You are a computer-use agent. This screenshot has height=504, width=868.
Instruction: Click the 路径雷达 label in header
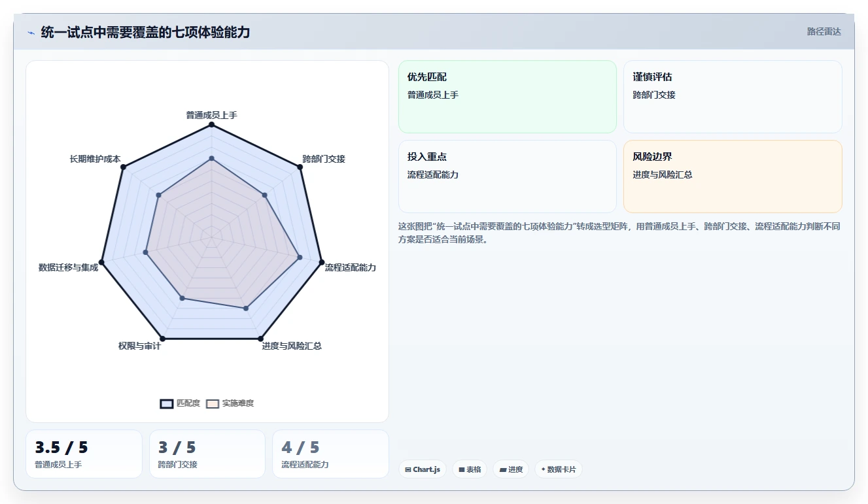tap(824, 31)
